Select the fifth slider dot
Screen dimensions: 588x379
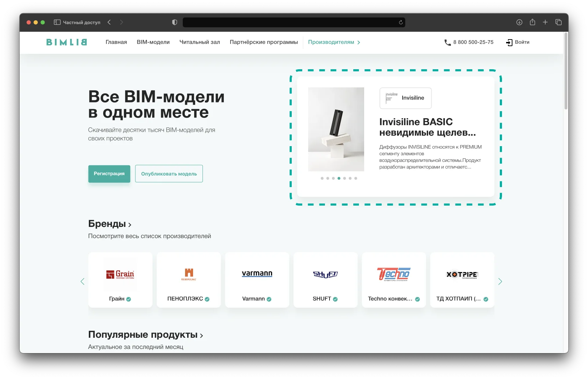point(345,178)
